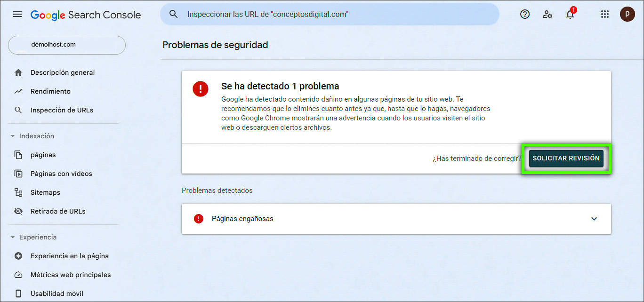Click the Google Search Console logo
This screenshot has width=644, height=302.
point(86,15)
